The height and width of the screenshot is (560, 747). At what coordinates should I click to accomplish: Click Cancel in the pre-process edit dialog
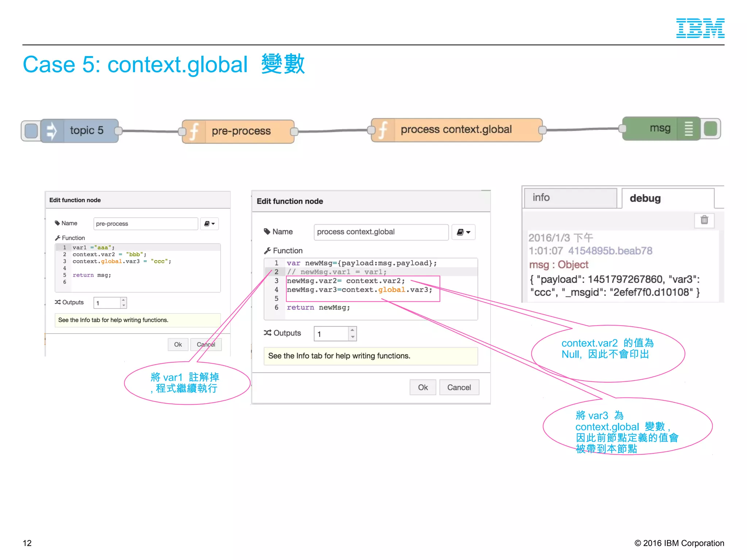point(206,345)
